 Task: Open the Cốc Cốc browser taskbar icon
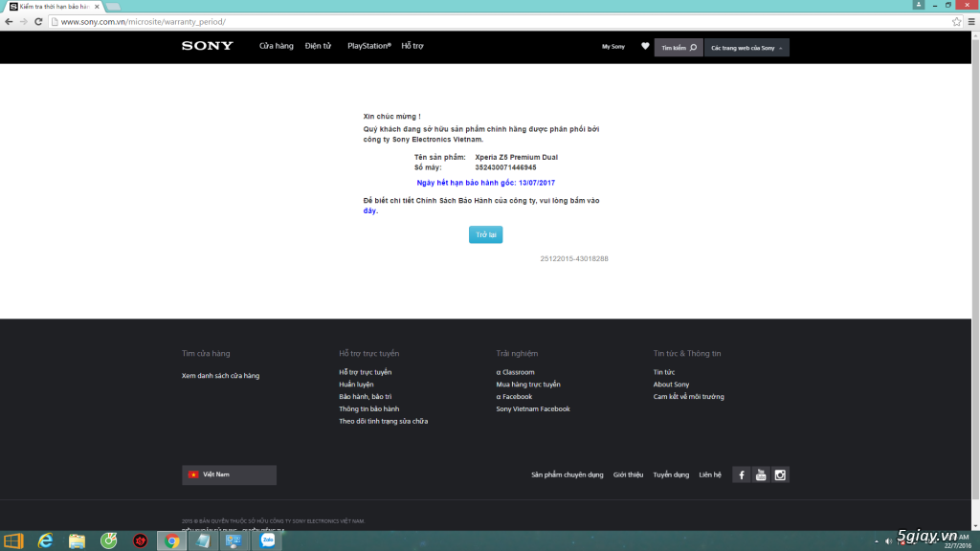[x=109, y=541]
